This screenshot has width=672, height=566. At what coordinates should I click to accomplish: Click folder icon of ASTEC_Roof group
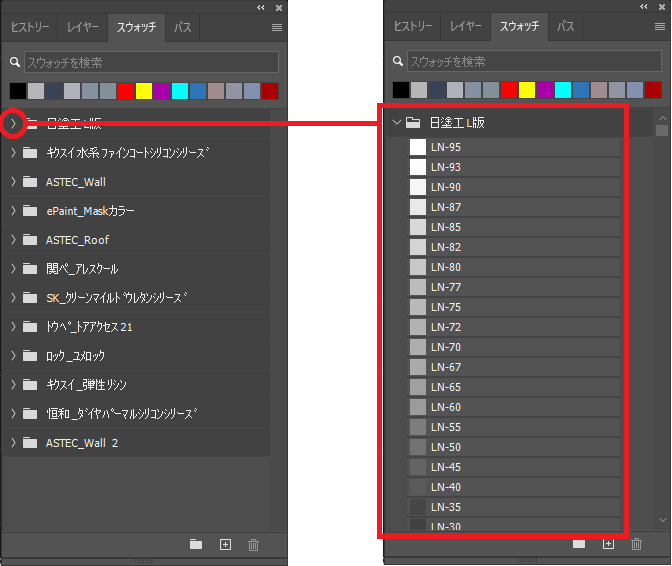click(30, 240)
